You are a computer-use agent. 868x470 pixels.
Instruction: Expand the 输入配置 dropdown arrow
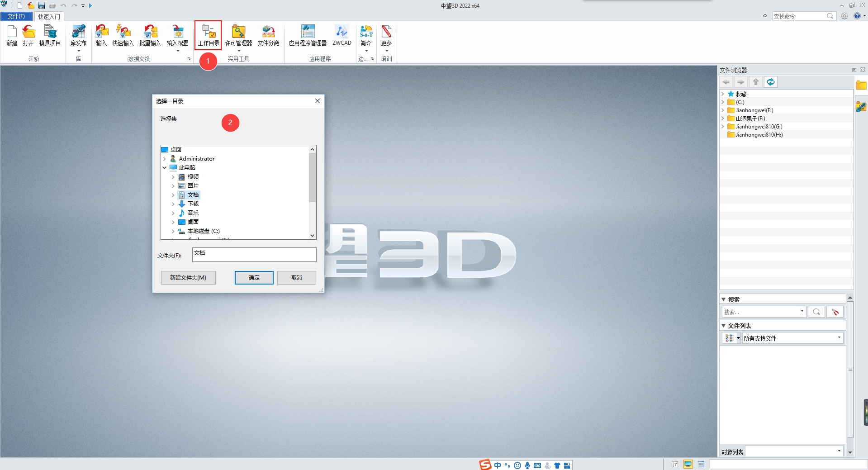(177, 51)
